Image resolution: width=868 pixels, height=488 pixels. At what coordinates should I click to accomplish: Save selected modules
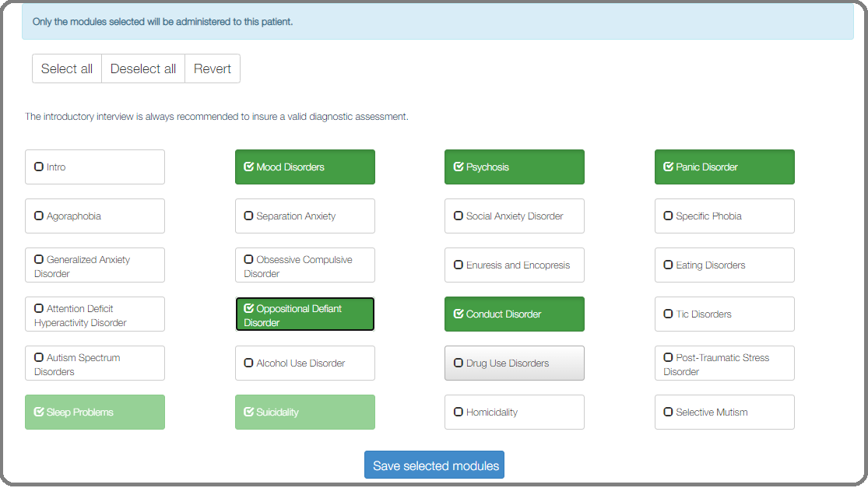click(x=434, y=465)
